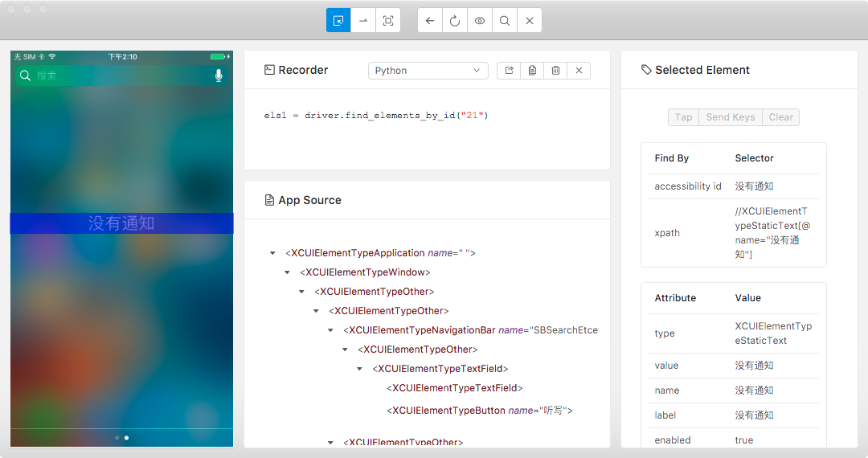Collapse the XCUIElementTypeWindow node

287,272
